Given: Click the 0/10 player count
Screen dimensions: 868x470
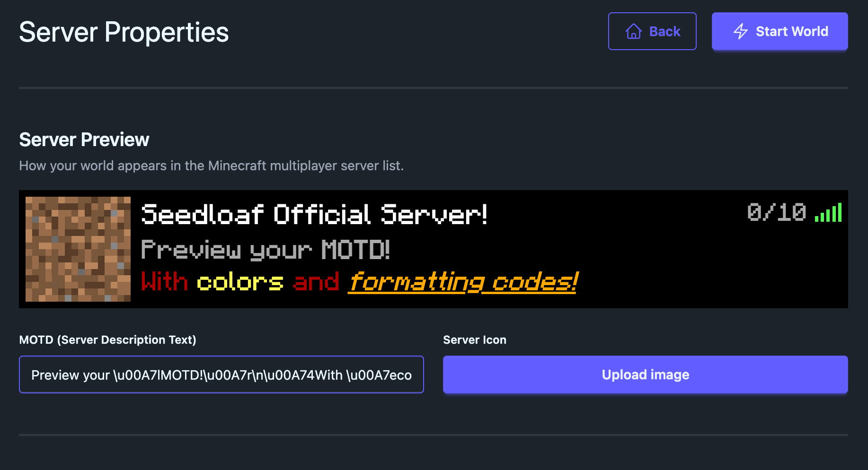Looking at the screenshot, I should click(x=776, y=212).
